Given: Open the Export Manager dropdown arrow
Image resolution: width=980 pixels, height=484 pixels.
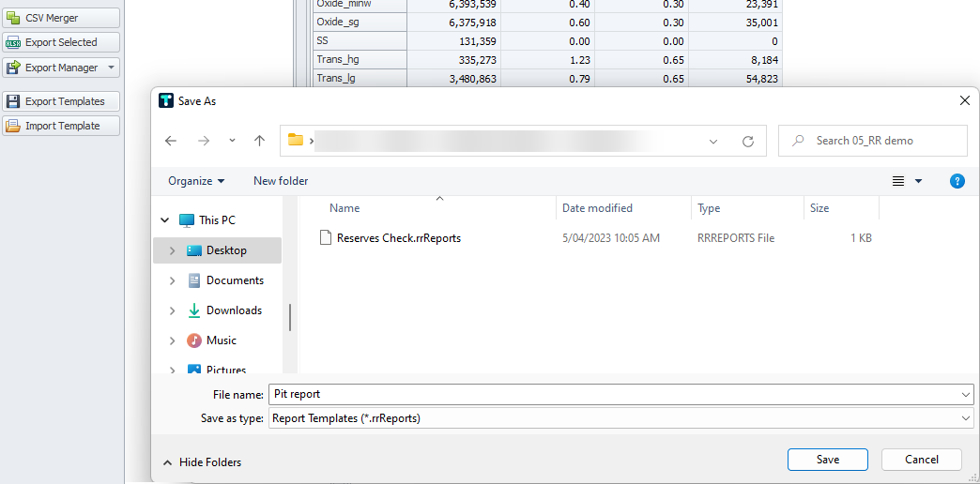Looking at the screenshot, I should coord(111,68).
